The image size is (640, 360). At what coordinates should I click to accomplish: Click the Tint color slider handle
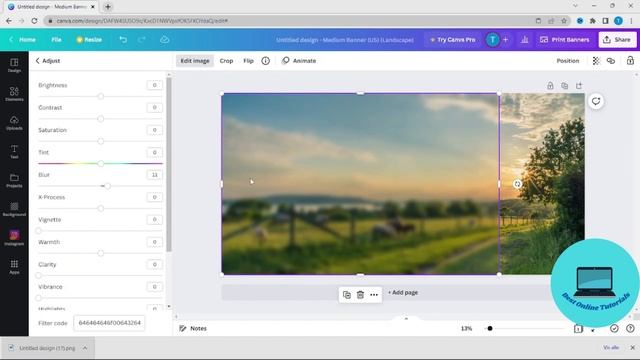point(100,164)
